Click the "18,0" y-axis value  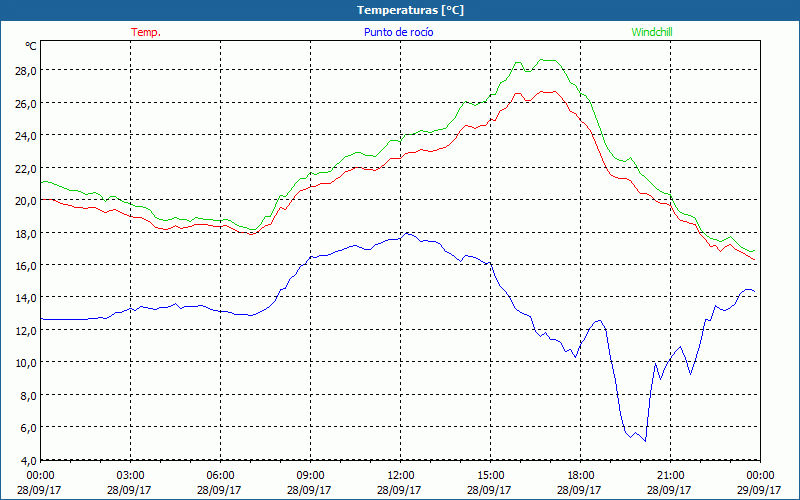click(x=25, y=233)
